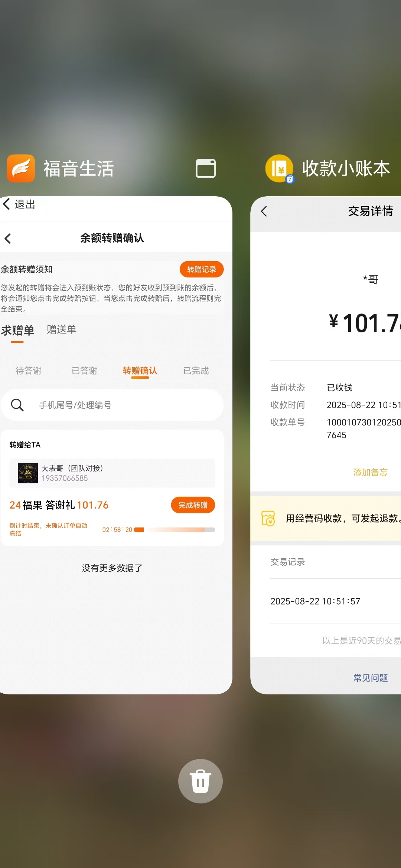Tap the 收款小账本 app icon
Screen dimensions: 401x868
click(279, 168)
